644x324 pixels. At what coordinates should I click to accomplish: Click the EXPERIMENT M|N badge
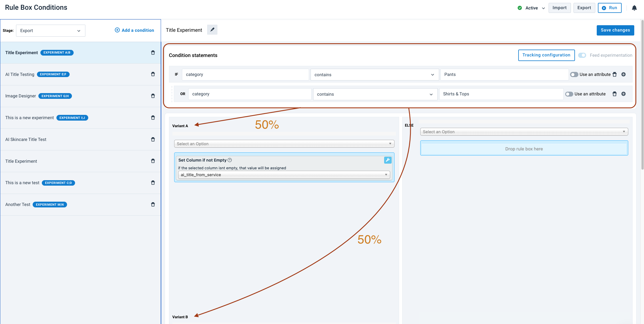[50, 205]
